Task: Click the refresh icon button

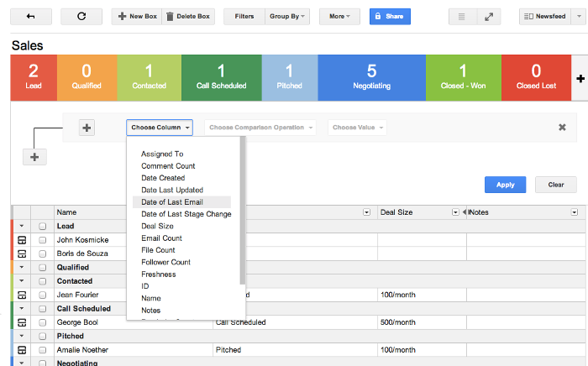Action: (81, 17)
